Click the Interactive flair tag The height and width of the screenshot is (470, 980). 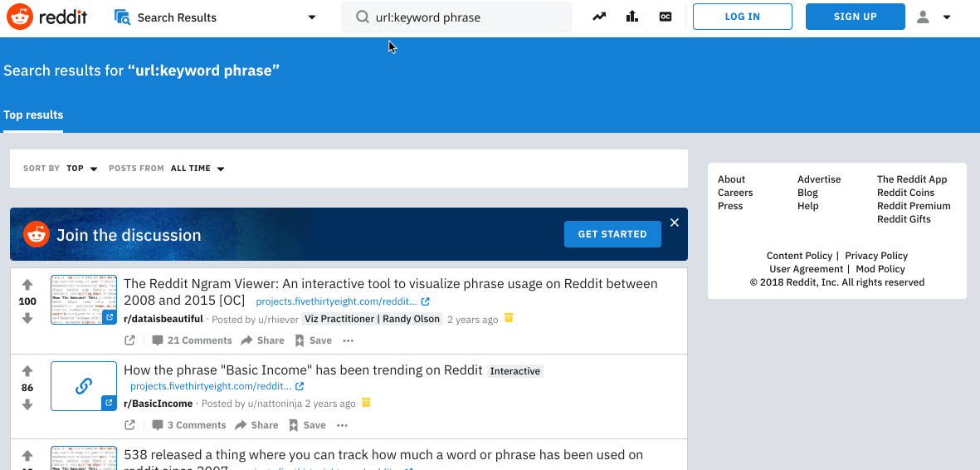(515, 371)
